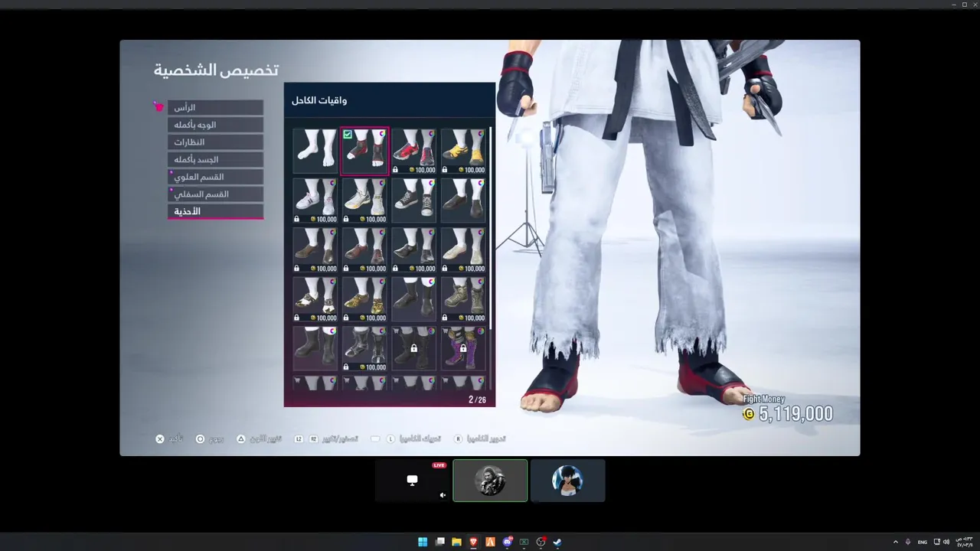Select the black high-top canvas sneakers
The image size is (980, 551).
(x=413, y=201)
